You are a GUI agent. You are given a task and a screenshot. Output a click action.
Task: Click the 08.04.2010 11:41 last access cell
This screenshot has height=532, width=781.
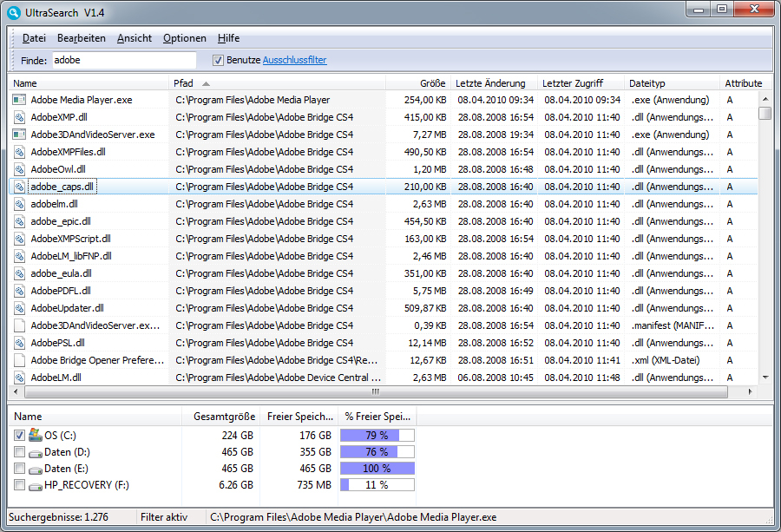[582, 360]
